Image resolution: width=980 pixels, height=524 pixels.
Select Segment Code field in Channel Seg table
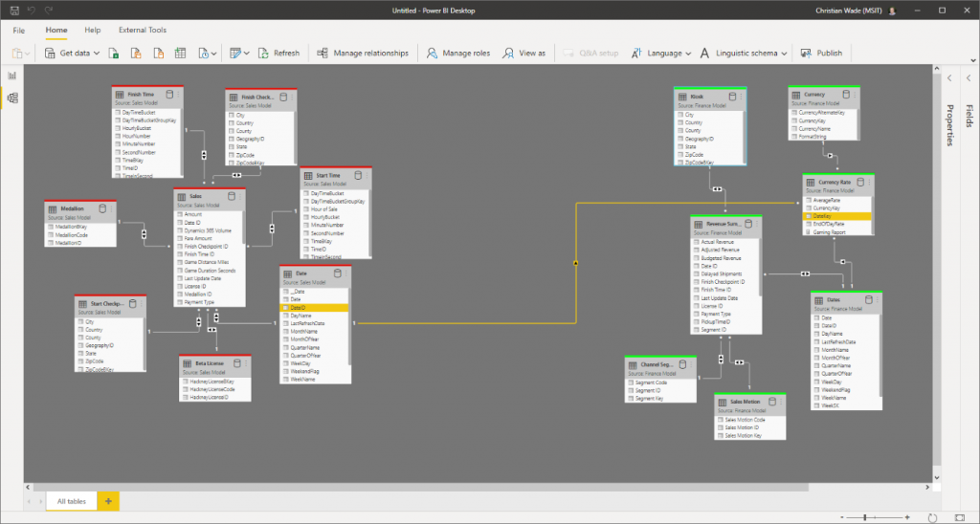660,382
